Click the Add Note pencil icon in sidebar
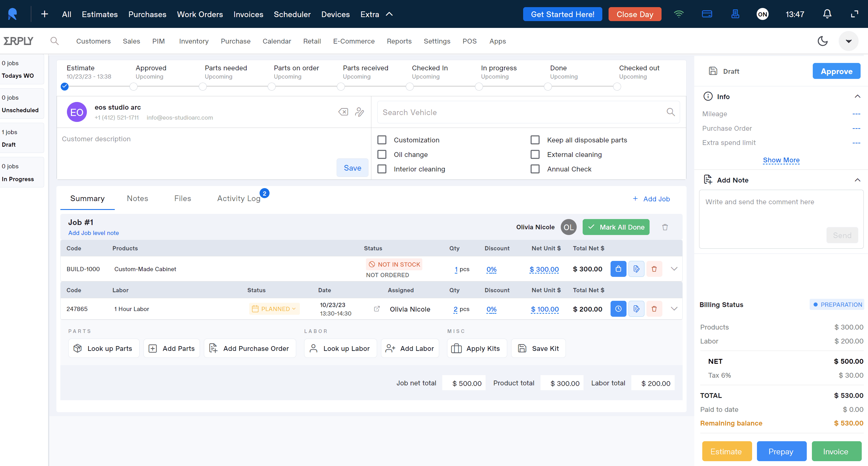Viewport: 868px width, 466px height. coord(708,180)
